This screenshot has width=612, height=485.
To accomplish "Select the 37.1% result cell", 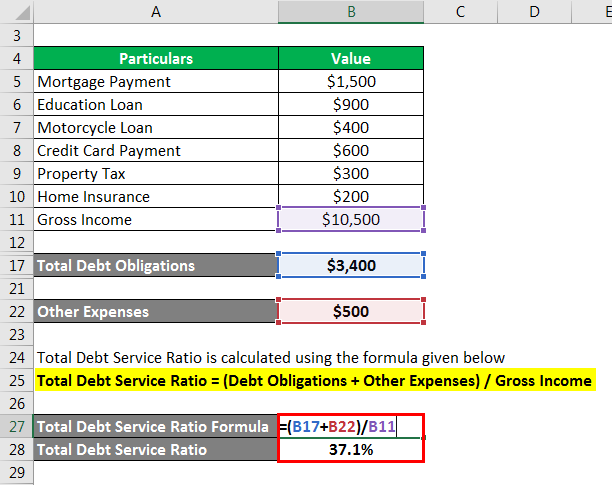I will click(351, 449).
